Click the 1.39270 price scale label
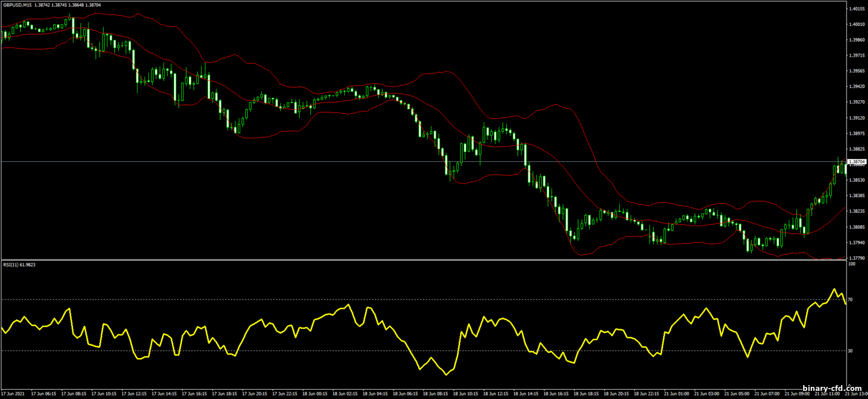This screenshot has height=399, width=868. coord(856,102)
